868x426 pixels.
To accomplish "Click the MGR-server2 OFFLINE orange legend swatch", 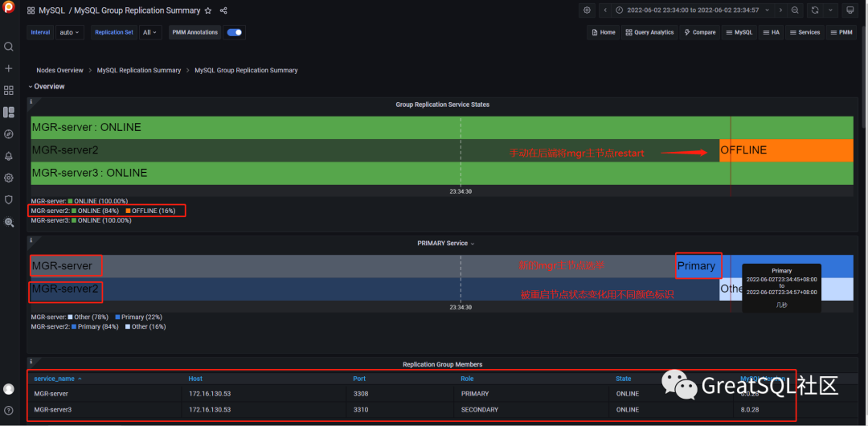I will point(128,211).
